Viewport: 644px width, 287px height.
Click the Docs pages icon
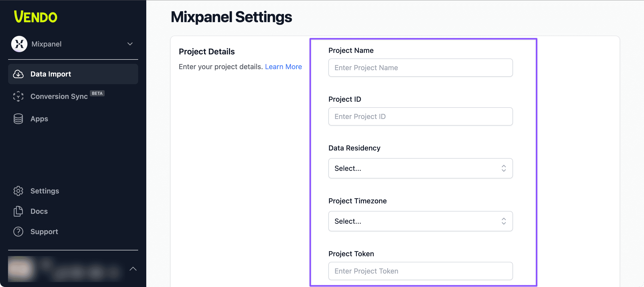[18, 211]
